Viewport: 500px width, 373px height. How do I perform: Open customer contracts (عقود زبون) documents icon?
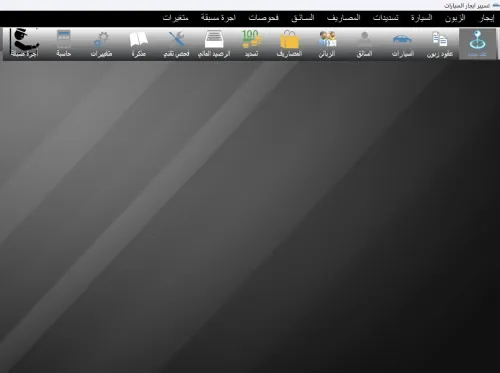pos(440,44)
